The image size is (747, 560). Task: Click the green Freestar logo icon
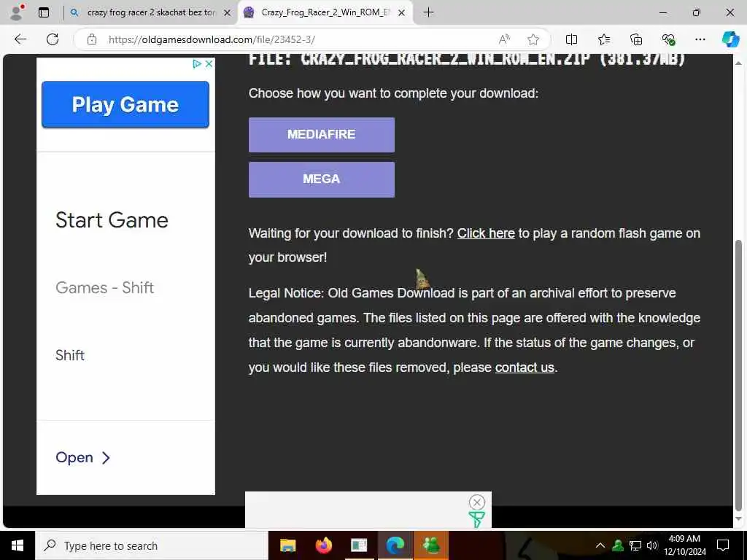pyautogui.click(x=476, y=519)
